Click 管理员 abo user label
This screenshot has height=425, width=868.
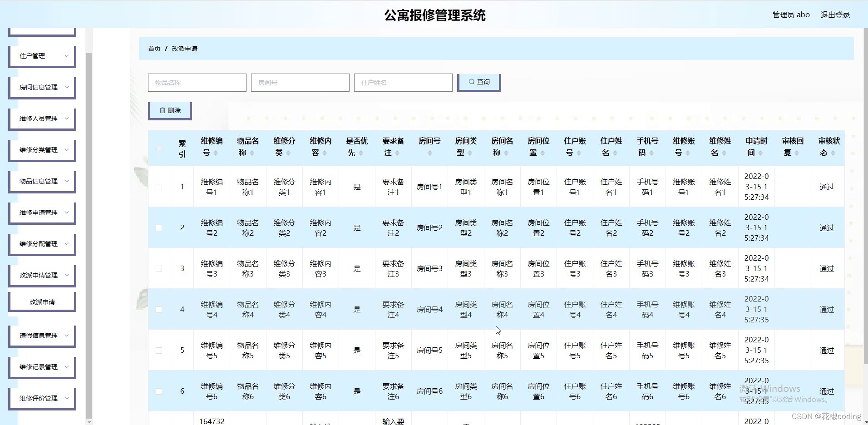pos(791,15)
